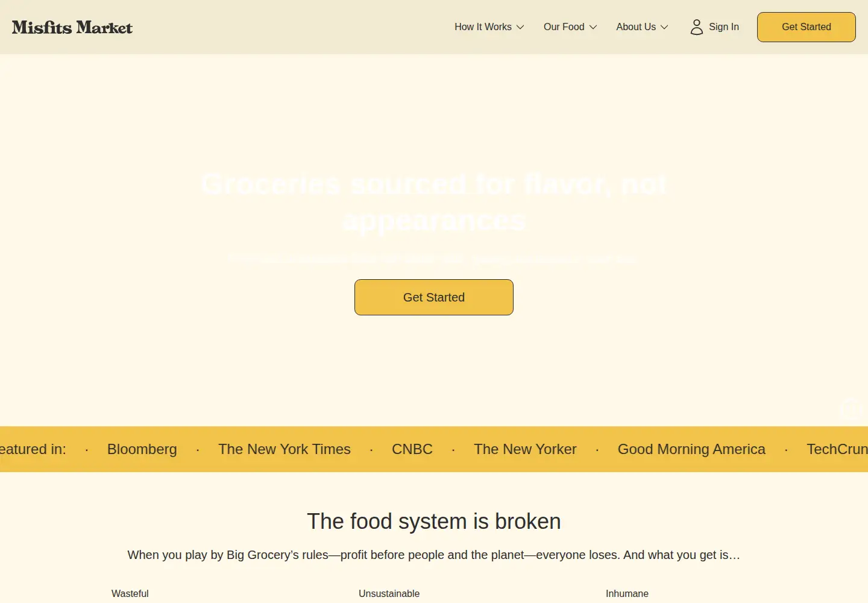
Task: Expand the How It Works dropdown
Action: pyautogui.click(x=489, y=27)
